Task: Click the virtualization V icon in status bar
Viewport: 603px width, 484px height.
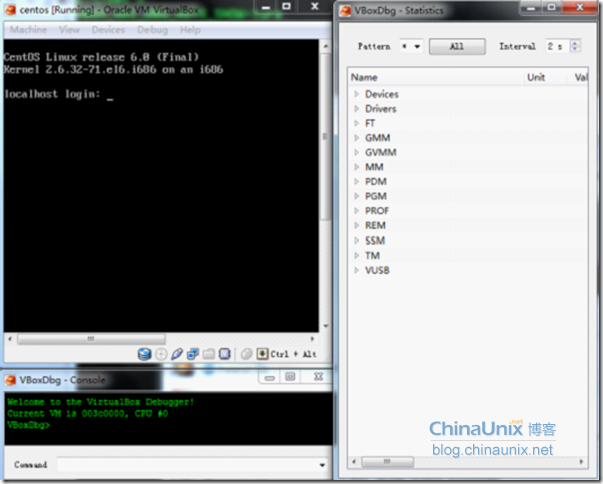Action: point(225,354)
